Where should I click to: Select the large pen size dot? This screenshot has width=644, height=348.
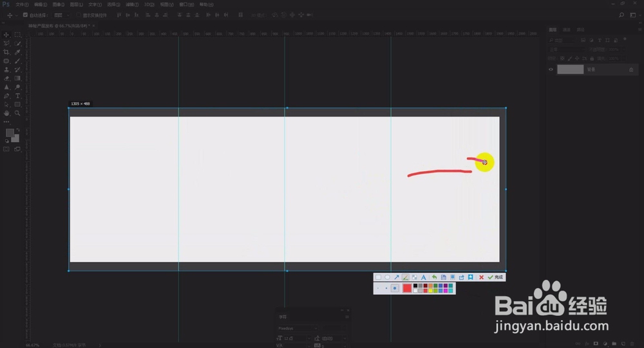(395, 288)
